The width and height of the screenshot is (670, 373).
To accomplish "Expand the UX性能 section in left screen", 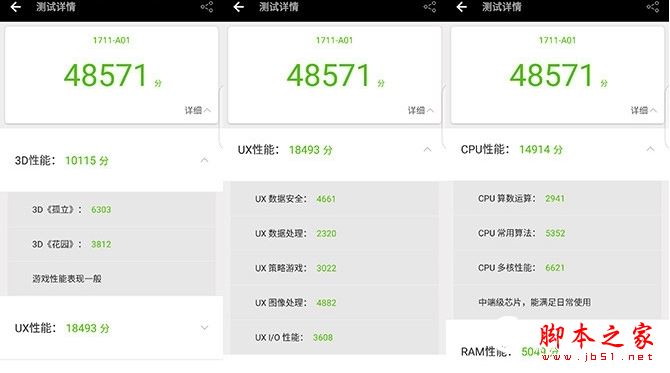I will [x=204, y=328].
